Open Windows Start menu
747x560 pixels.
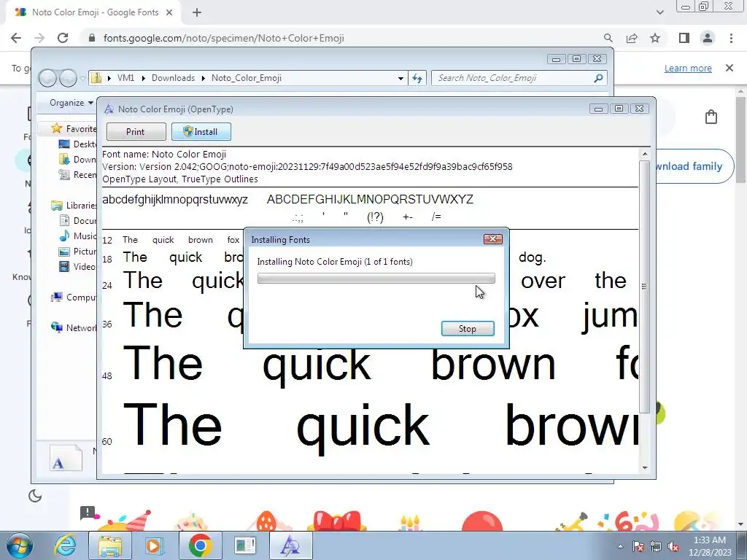pos(19,545)
